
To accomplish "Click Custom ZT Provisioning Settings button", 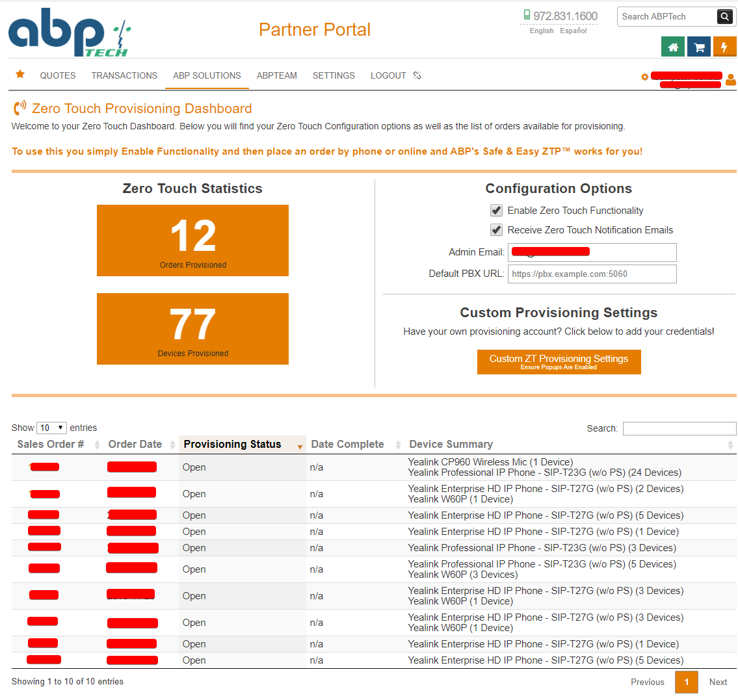I will click(x=559, y=362).
